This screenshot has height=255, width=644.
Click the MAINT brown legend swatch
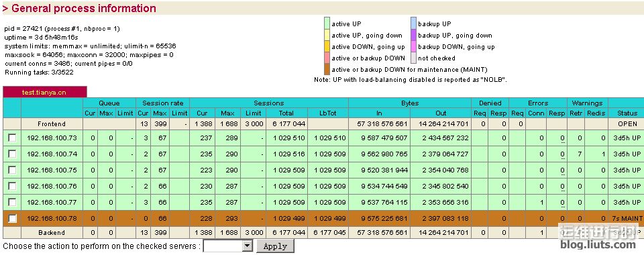tap(327, 69)
